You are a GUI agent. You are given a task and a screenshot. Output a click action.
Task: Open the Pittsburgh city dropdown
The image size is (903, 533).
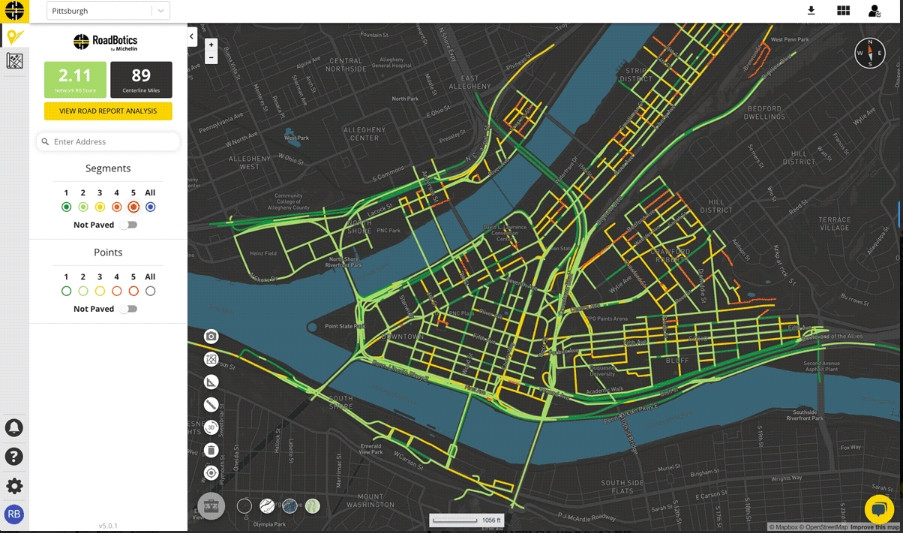108,11
